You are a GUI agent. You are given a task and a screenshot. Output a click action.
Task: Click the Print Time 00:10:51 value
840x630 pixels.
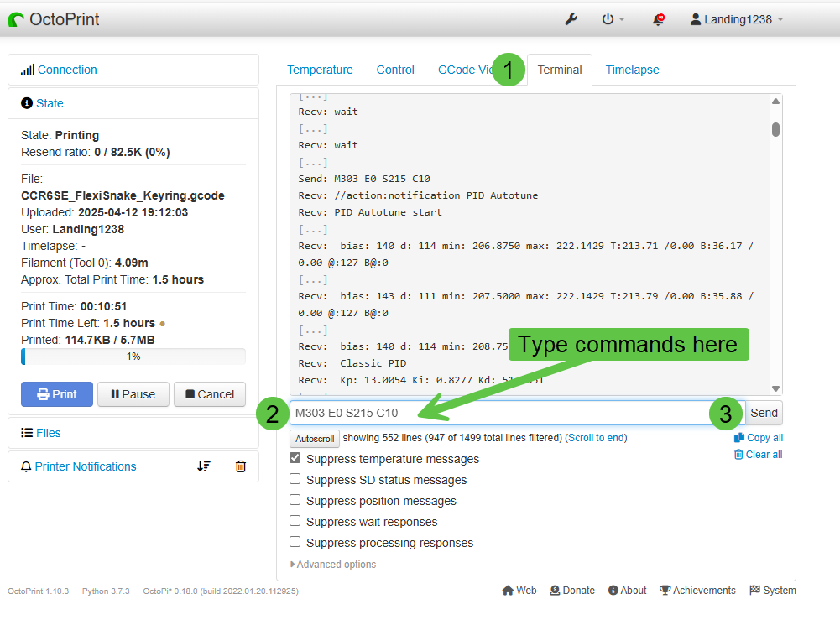pyautogui.click(x=103, y=306)
